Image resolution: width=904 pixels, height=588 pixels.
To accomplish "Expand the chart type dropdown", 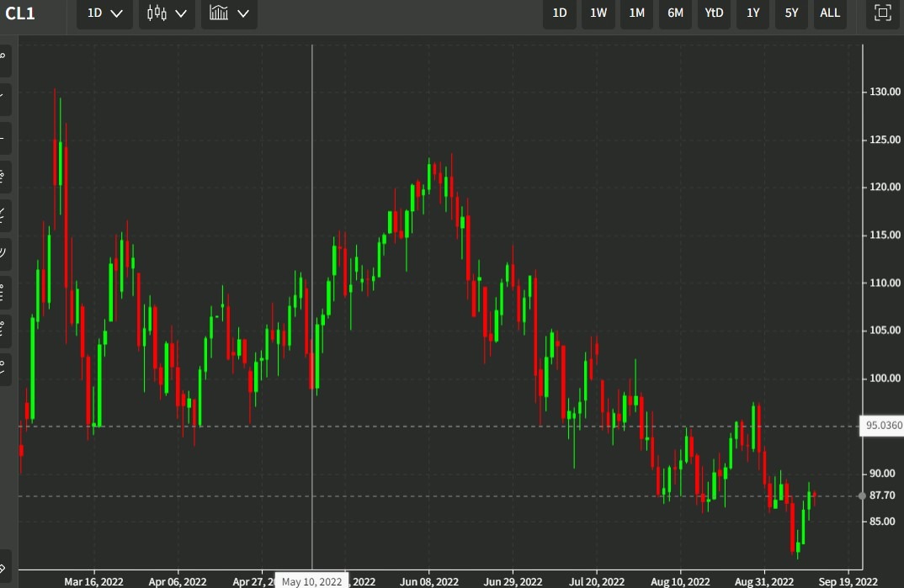I will (180, 13).
